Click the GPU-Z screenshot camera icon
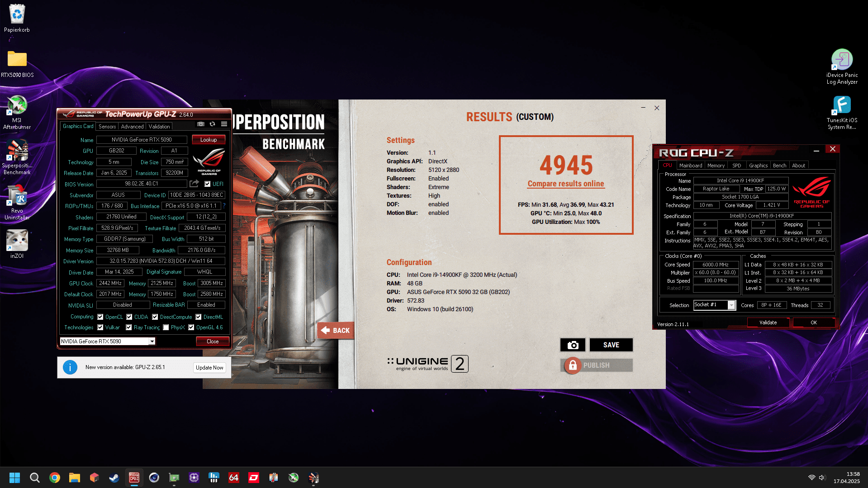The image size is (868, 488). (x=201, y=124)
